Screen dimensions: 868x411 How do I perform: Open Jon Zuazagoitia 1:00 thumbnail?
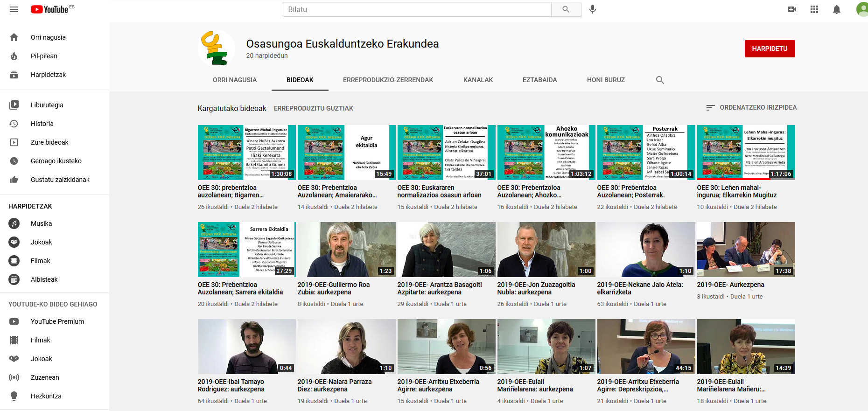546,250
